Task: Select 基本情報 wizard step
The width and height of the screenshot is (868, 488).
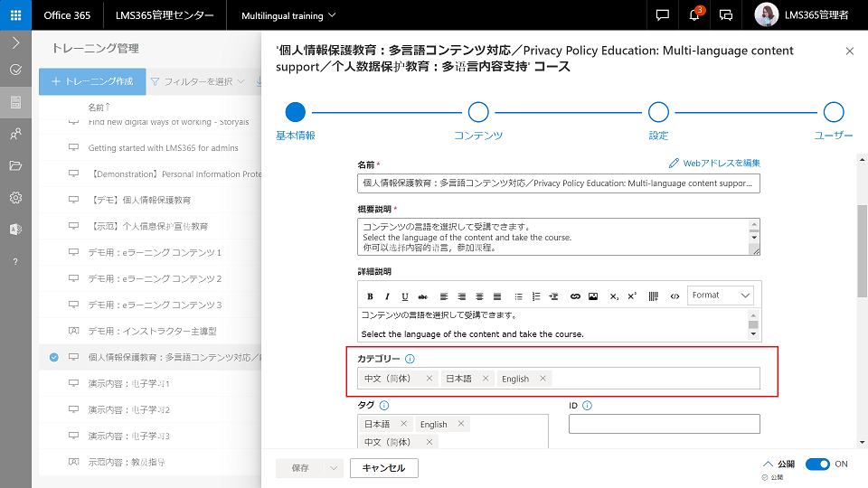Action: 295,112
